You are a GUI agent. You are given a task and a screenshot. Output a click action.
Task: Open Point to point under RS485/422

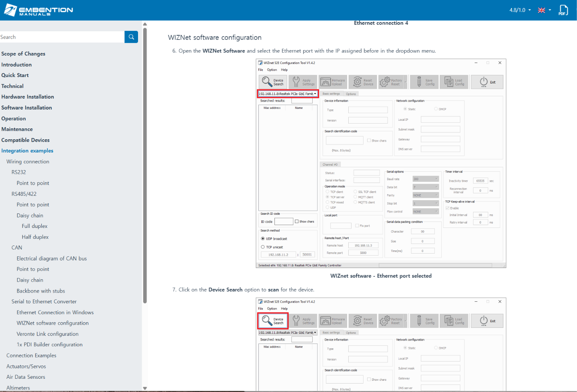coord(33,205)
